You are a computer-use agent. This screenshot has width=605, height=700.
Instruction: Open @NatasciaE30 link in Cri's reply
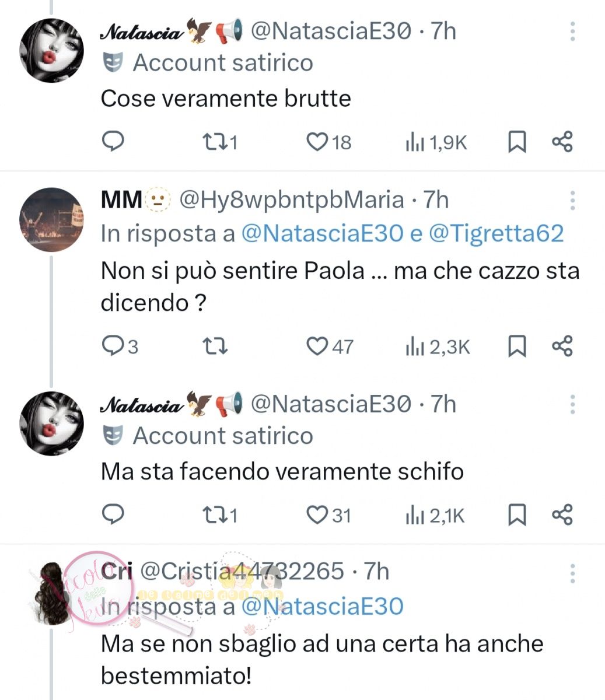(322, 607)
